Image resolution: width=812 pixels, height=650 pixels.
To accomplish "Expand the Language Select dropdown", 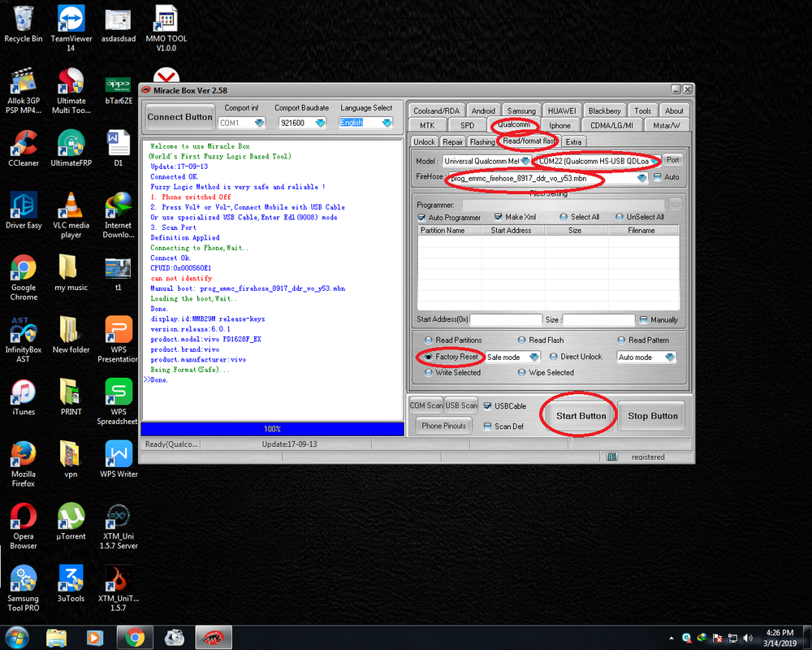I will [387, 123].
